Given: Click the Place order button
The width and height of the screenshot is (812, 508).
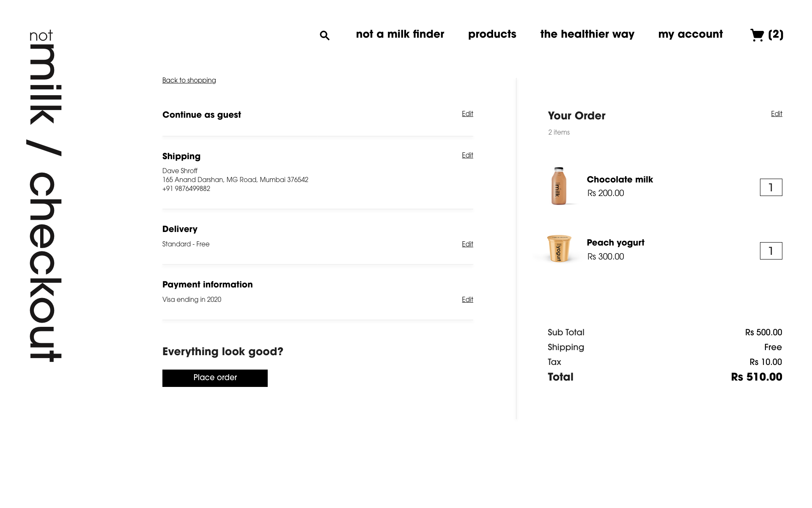Looking at the screenshot, I should pyautogui.click(x=215, y=378).
